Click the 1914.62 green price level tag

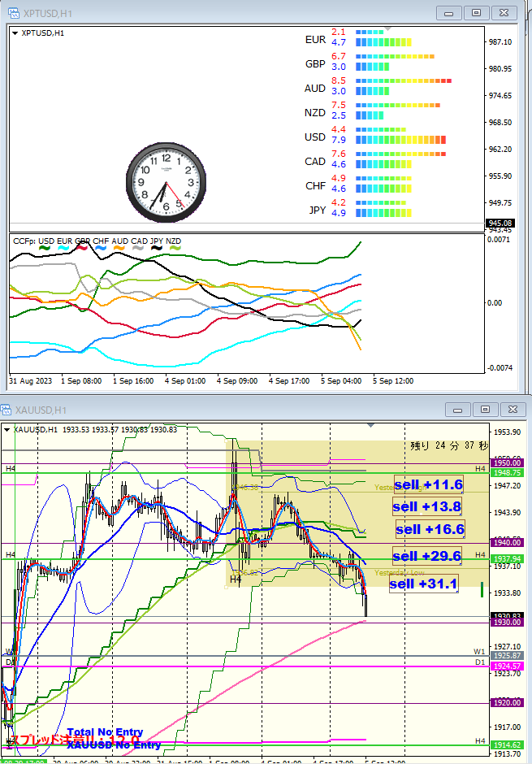click(507, 745)
